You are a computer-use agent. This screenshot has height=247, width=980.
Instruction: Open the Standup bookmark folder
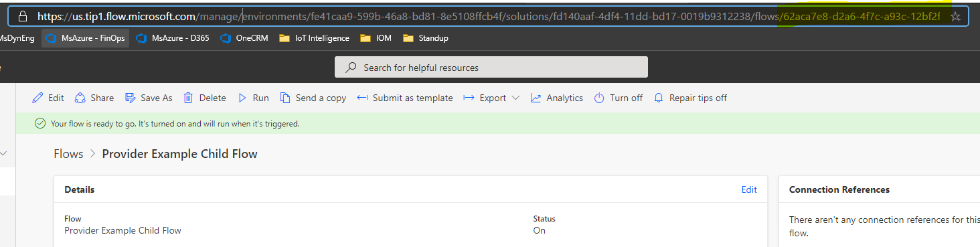[426, 38]
